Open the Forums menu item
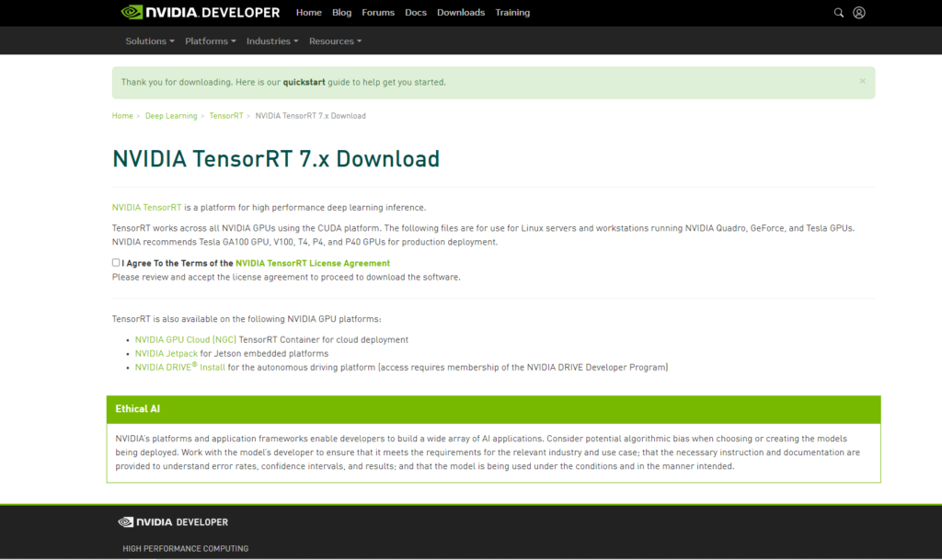942x560 pixels. click(378, 13)
